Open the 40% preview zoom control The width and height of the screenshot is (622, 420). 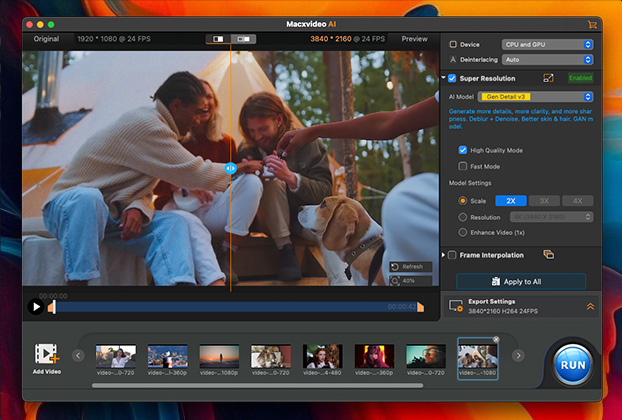(411, 281)
